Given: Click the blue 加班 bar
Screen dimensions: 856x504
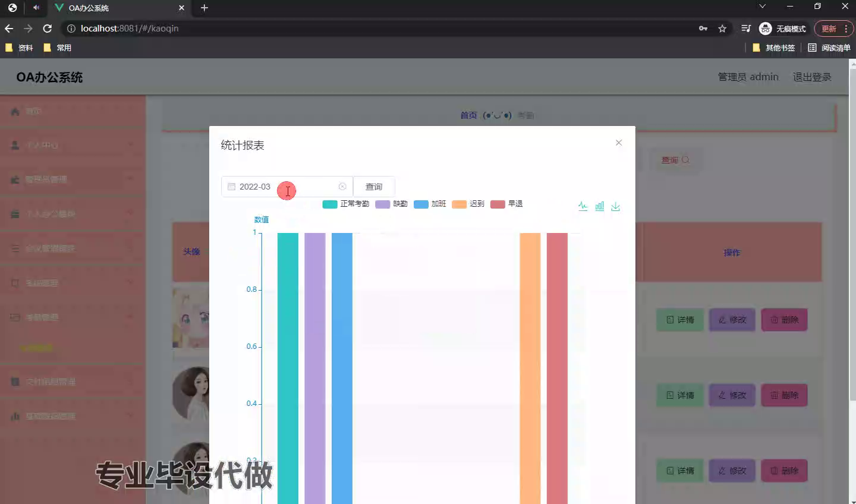Looking at the screenshot, I should (x=342, y=368).
